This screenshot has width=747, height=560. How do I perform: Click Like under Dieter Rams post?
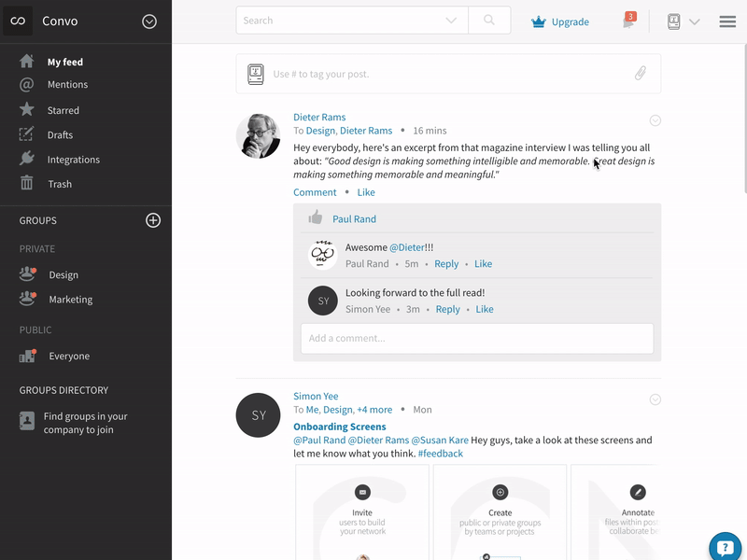366,192
